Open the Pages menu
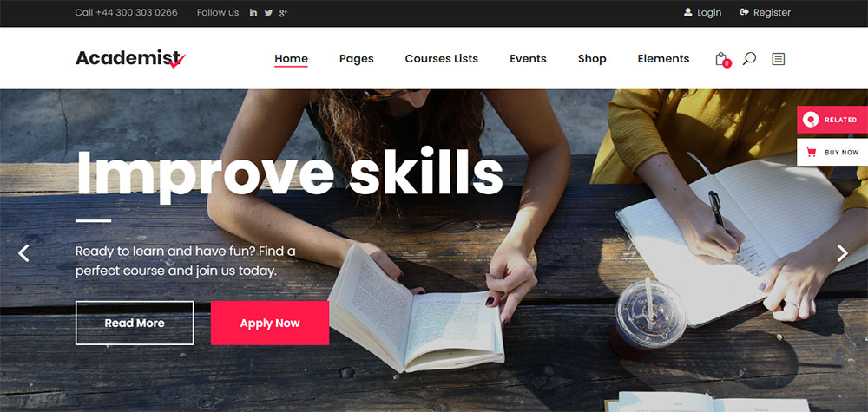This screenshot has width=868, height=412. click(357, 59)
